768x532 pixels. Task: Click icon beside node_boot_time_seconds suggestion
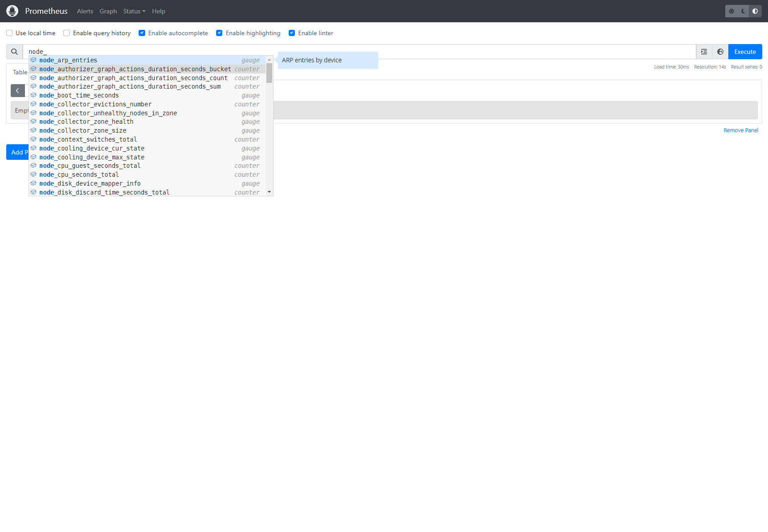point(33,95)
